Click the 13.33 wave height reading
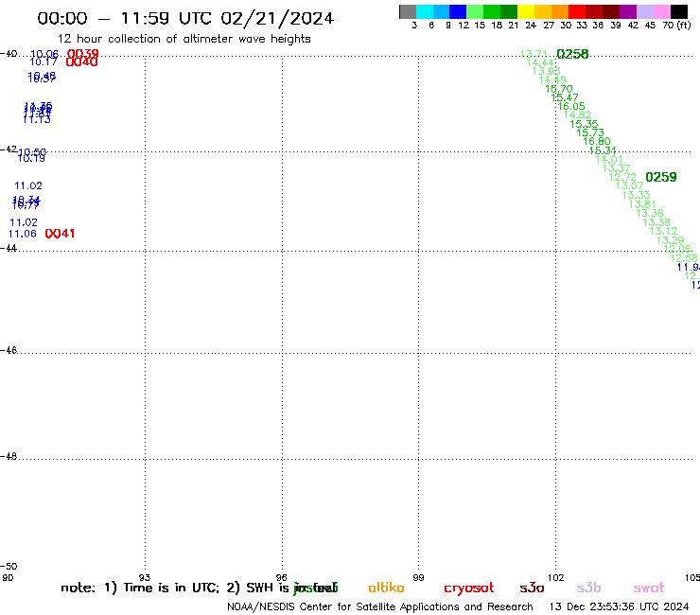Screen dimensions: 700x615 pos(636,195)
